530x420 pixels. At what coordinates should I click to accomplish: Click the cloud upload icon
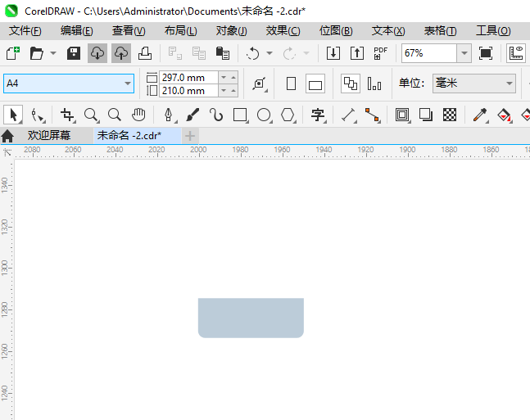click(121, 53)
